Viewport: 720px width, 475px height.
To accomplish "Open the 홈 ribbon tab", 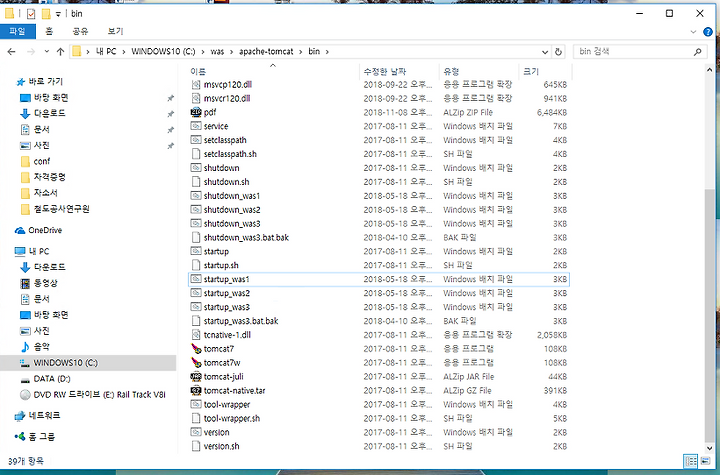I will [x=49, y=31].
